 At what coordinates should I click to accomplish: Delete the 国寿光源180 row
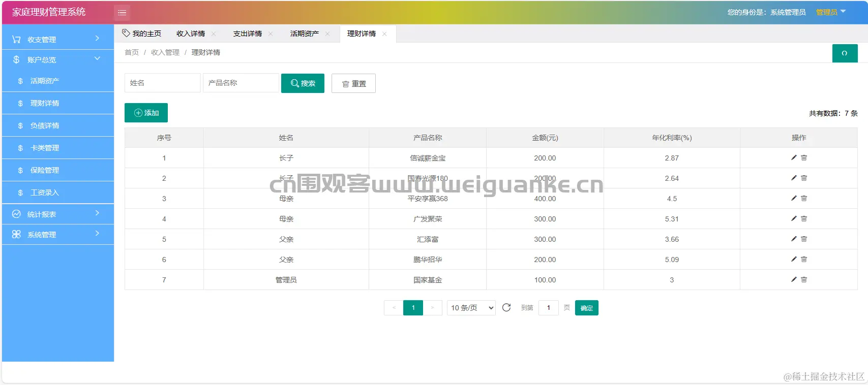pos(804,178)
